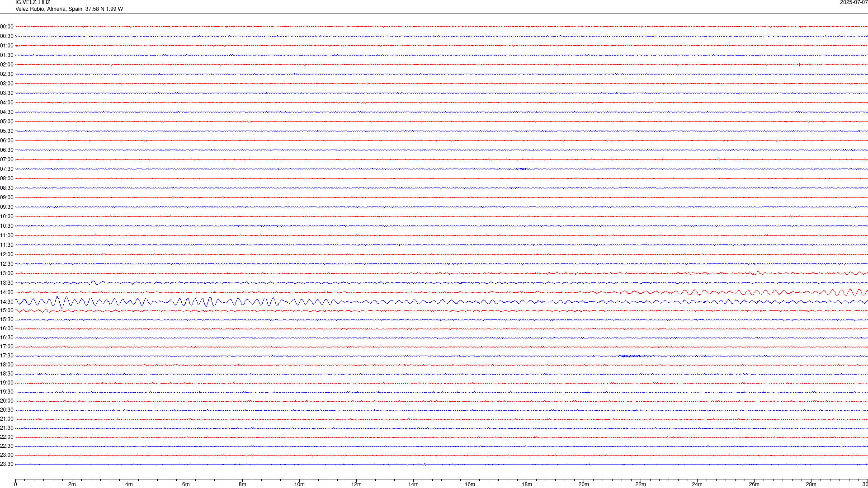Click the 6m tick on the time axis
Image resolution: width=868 pixels, height=488 pixels.
186,484
